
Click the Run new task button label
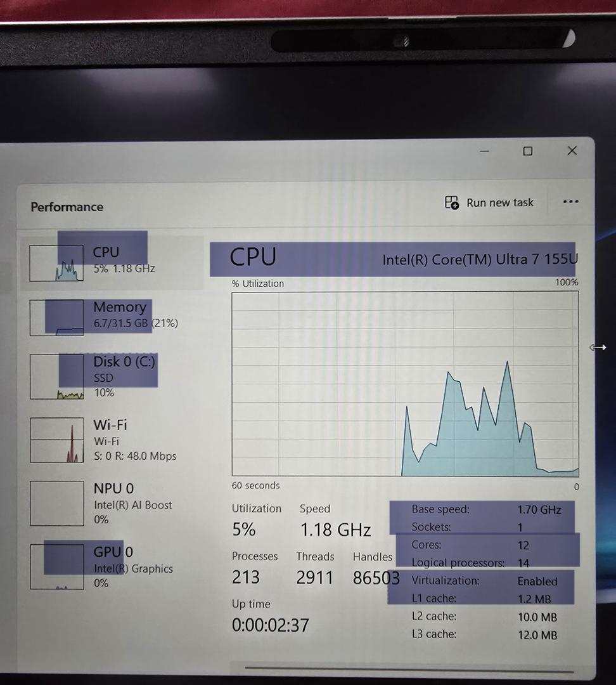click(500, 203)
